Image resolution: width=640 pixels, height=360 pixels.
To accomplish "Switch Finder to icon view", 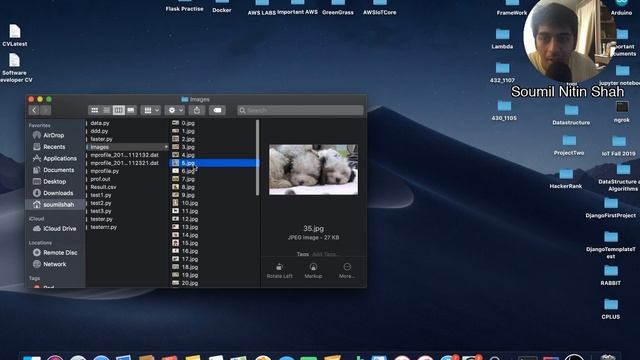I will coord(94,110).
